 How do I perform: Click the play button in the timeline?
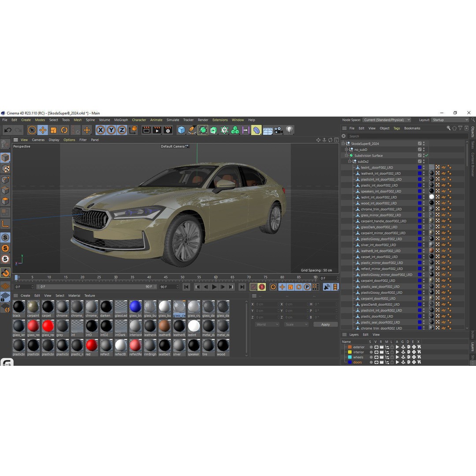tap(214, 287)
